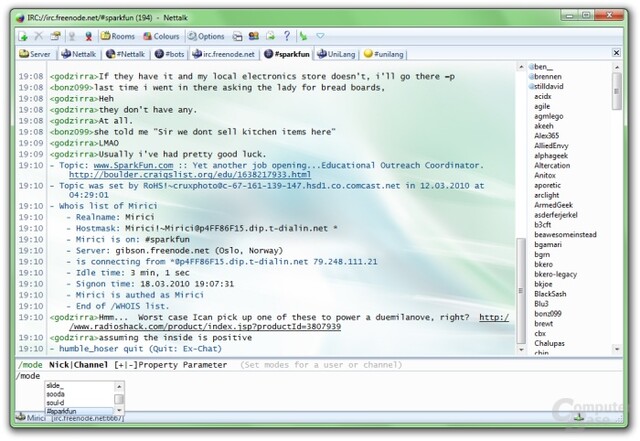Click the green arrow icon right of help
Viewport: 640px width, 441px height.
coord(303,36)
